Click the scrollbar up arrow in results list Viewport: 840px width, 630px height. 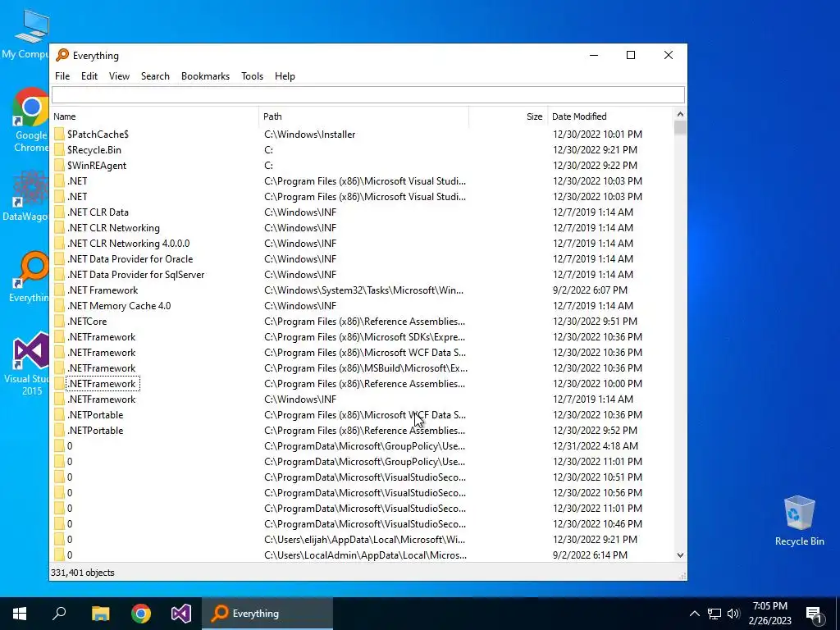point(680,114)
